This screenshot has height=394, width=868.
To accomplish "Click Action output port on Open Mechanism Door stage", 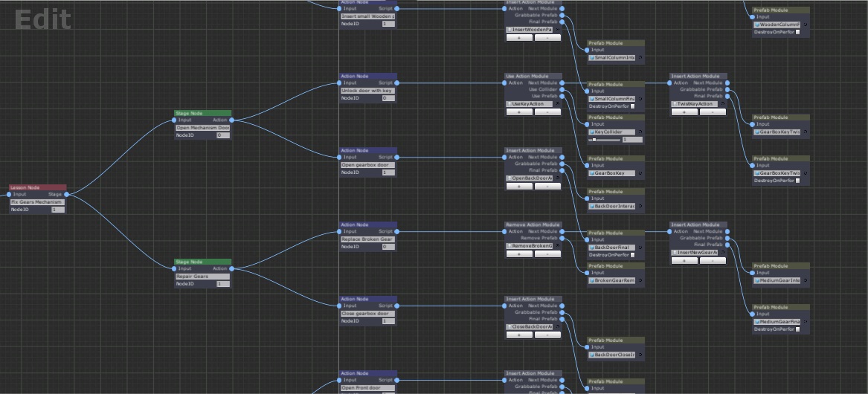I will [232, 120].
